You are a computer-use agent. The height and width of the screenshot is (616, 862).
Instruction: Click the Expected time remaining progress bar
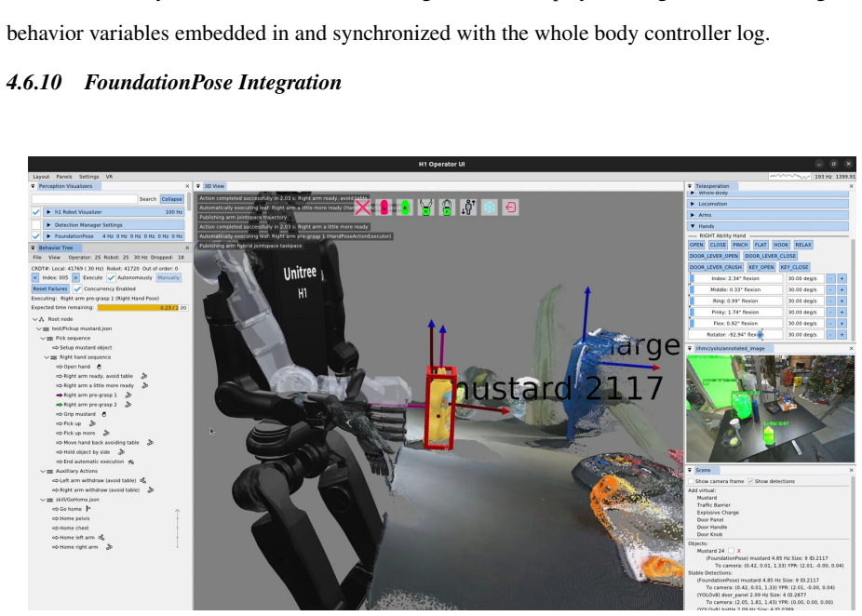pos(142,308)
